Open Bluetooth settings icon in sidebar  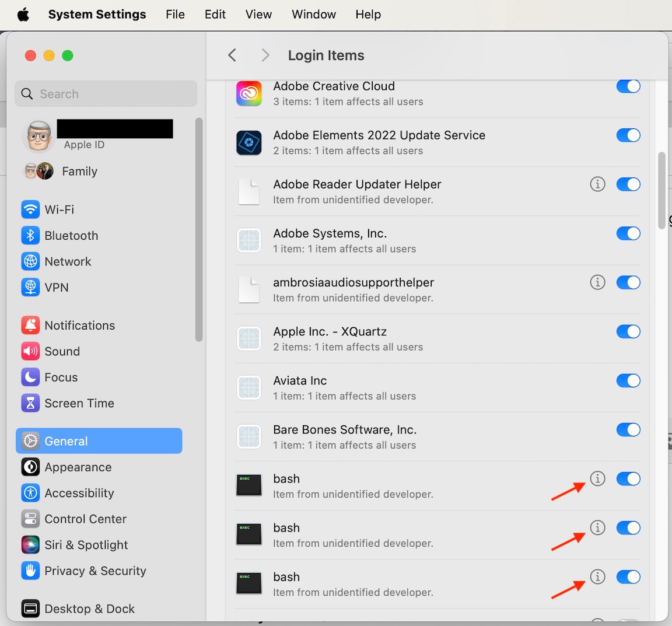coord(30,235)
